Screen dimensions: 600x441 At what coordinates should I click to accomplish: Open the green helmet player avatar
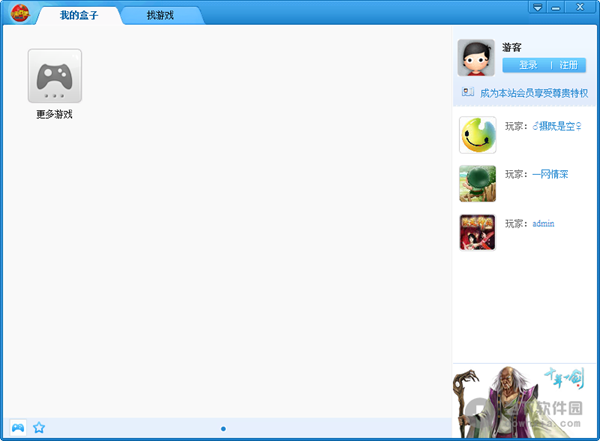point(478,183)
